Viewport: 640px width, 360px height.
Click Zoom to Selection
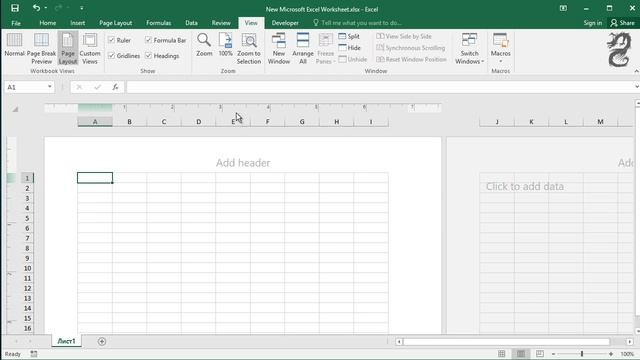(249, 49)
